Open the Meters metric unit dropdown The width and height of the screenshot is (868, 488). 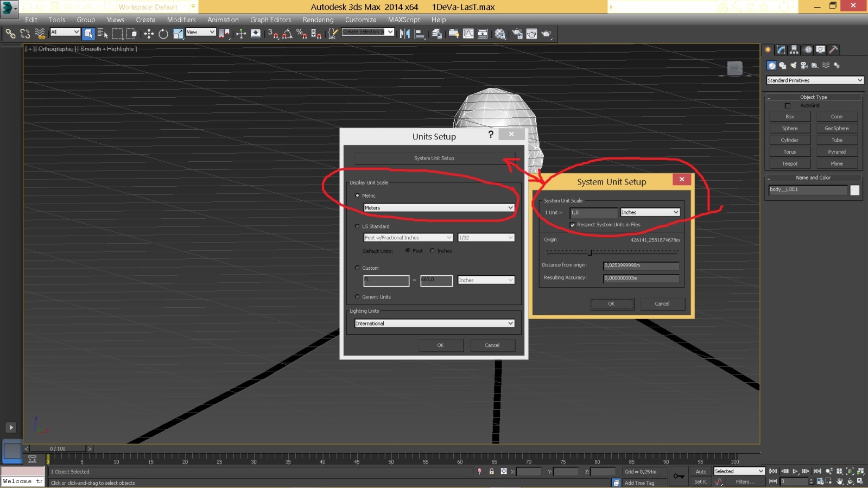439,208
